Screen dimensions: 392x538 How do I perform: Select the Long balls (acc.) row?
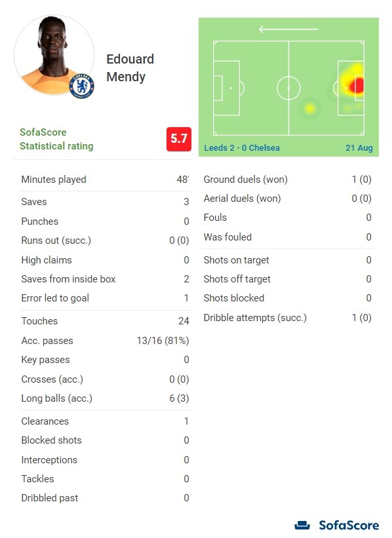point(105,398)
